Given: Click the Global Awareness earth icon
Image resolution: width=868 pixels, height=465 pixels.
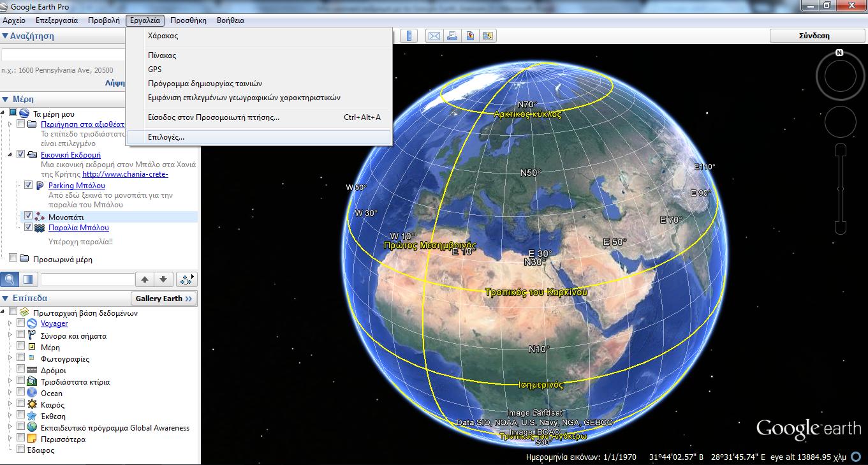Looking at the screenshot, I should tap(33, 427).
